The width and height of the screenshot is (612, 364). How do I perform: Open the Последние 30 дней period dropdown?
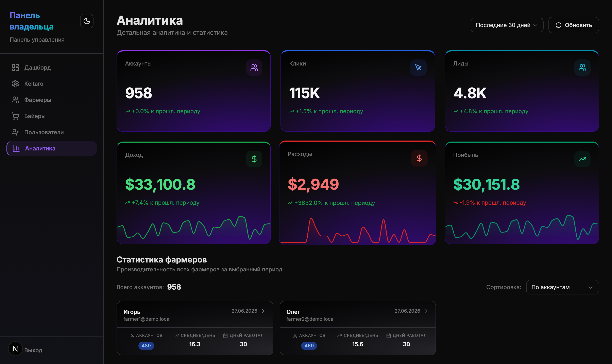coord(507,25)
